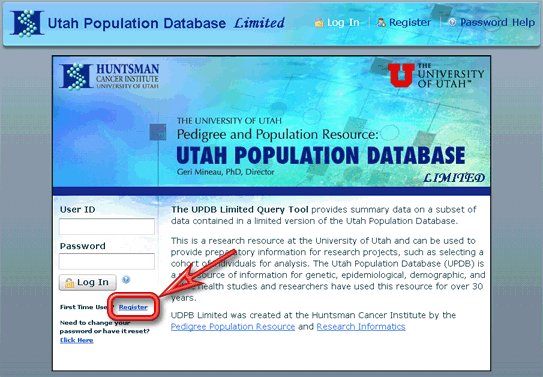The image size is (543, 377).
Task: Follow the Register link for first time users
Action: point(133,307)
